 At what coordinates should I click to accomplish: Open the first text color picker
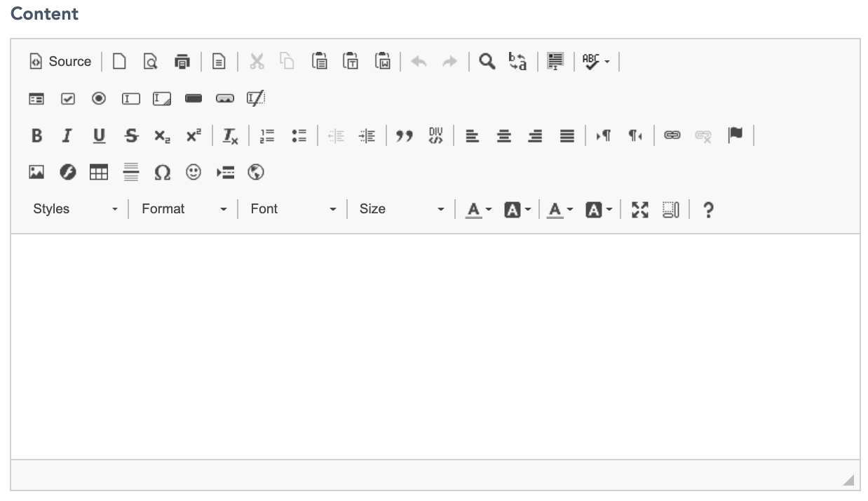click(x=480, y=209)
